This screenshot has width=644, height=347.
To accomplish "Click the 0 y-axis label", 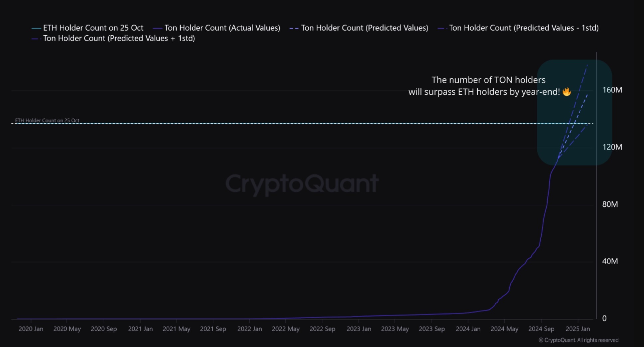I will point(604,318).
